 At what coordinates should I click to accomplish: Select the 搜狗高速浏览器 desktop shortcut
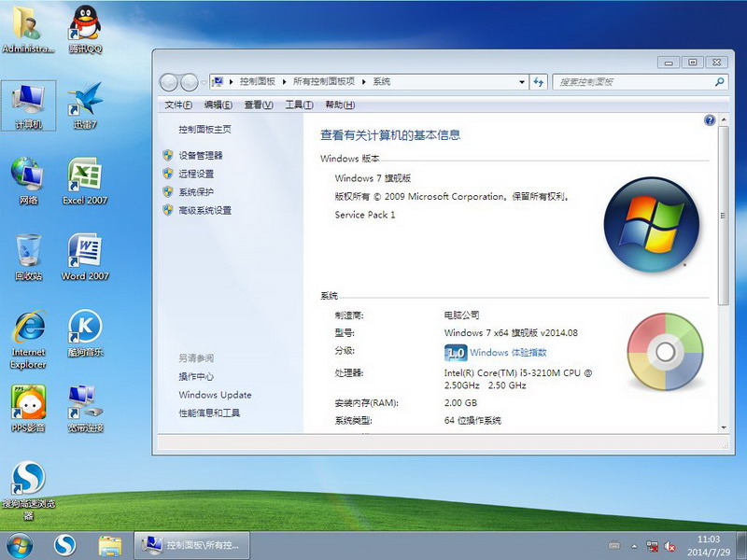[29, 491]
